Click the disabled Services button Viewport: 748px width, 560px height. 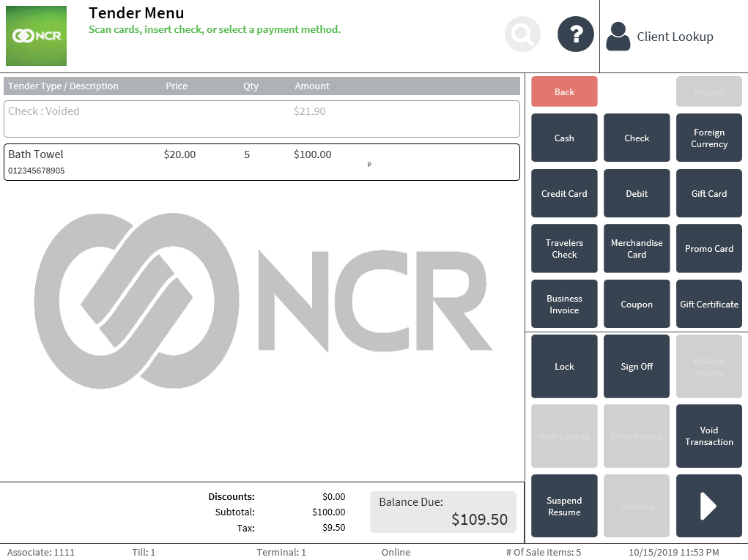click(637, 506)
